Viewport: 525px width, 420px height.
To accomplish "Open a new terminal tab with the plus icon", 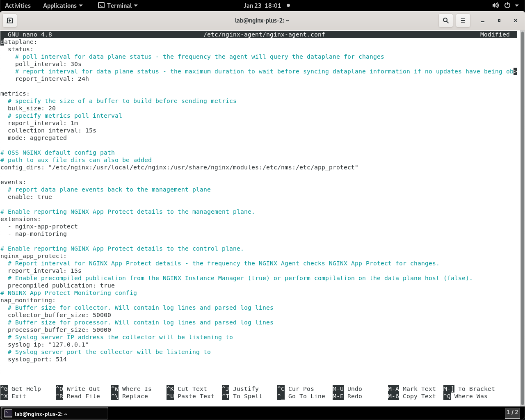I will (10, 21).
